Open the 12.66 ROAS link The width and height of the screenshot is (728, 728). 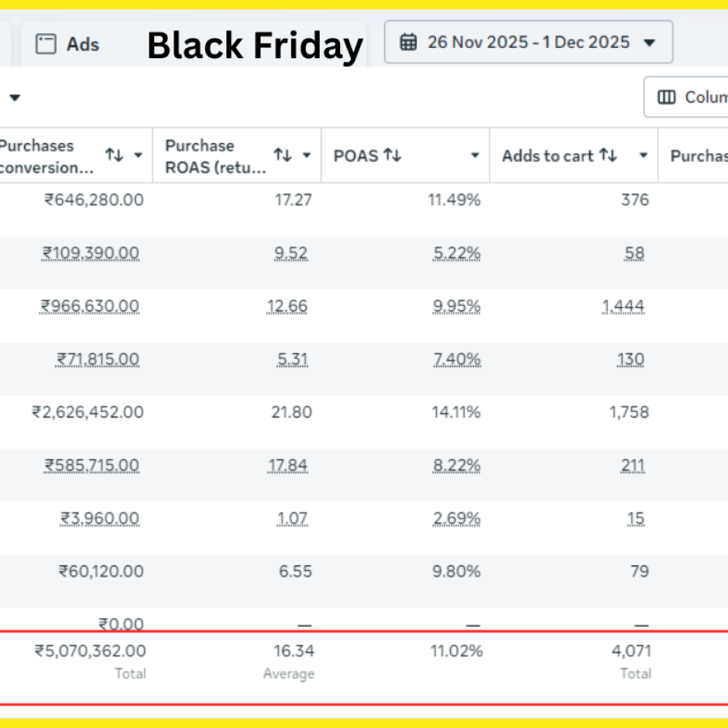[x=287, y=307]
